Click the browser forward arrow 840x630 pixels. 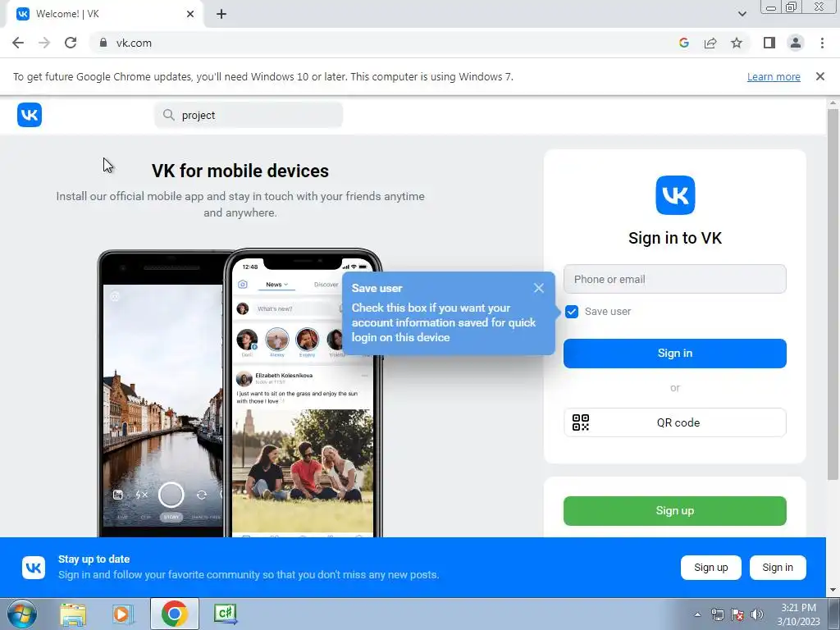point(44,43)
